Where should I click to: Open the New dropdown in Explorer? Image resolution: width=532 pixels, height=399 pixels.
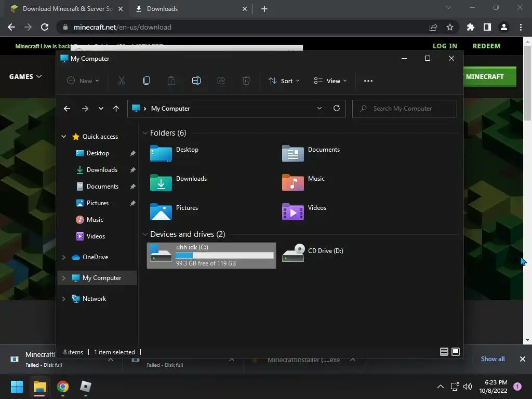click(x=83, y=81)
